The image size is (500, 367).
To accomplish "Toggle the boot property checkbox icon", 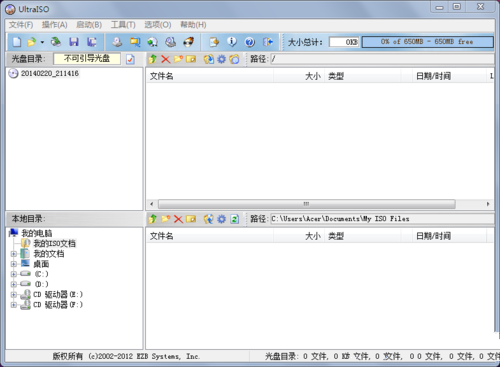I will click(130, 59).
